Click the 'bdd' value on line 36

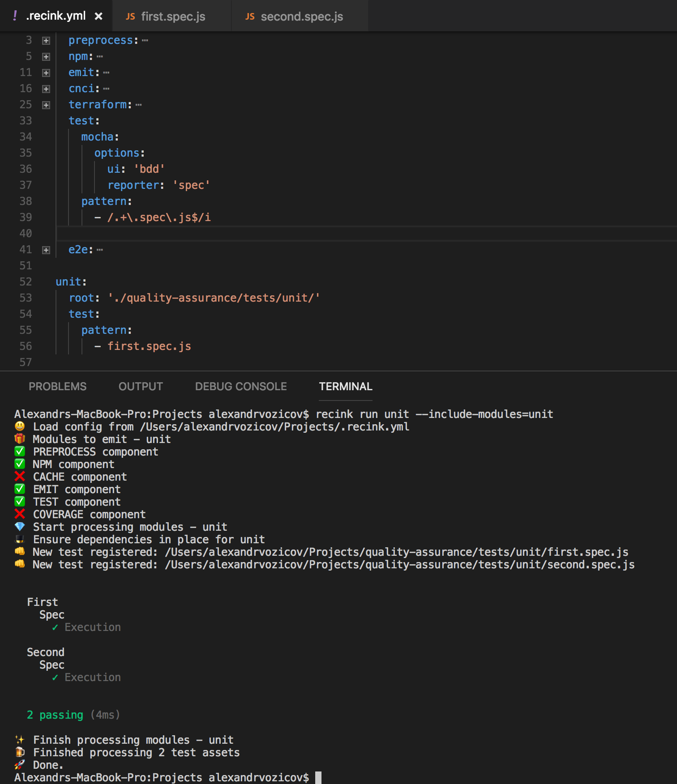(x=150, y=169)
